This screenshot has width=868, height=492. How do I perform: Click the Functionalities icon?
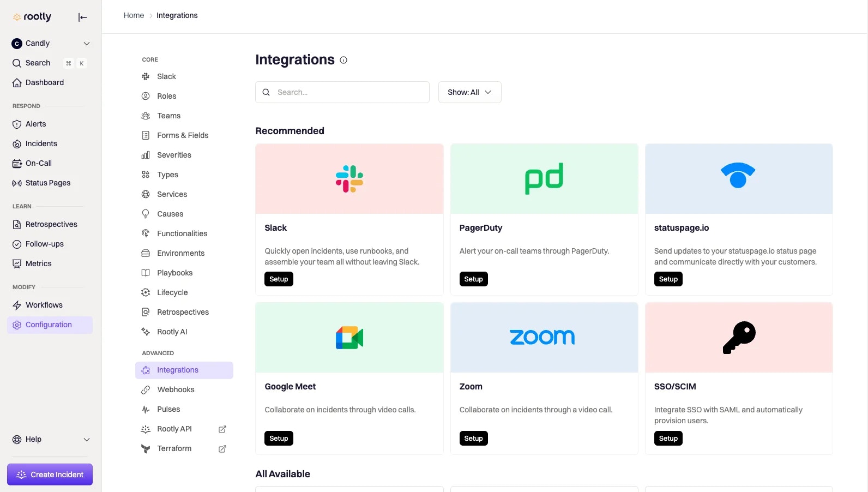146,234
